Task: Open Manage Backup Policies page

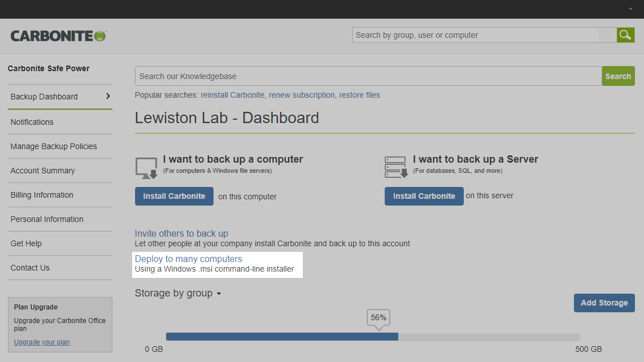Action: [x=54, y=146]
